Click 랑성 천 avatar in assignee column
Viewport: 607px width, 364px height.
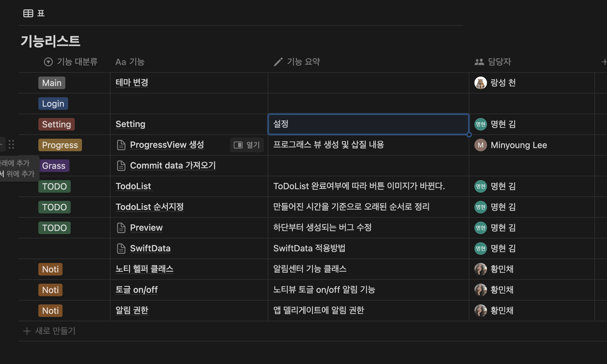(x=480, y=83)
